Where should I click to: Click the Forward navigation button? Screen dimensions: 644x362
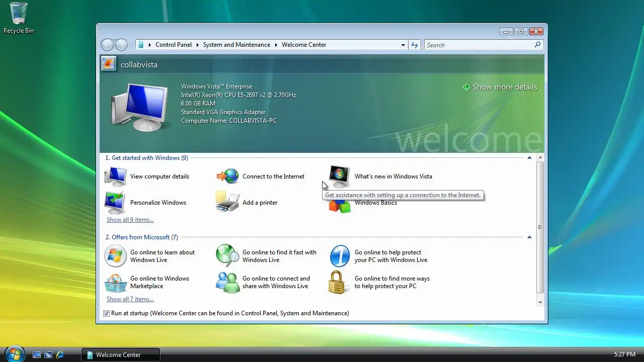(121, 45)
